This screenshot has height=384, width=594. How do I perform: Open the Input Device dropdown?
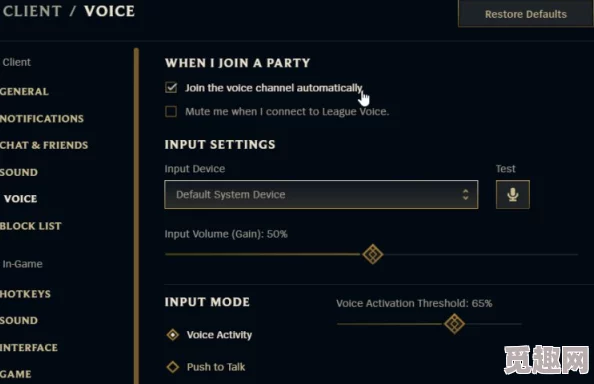(321, 195)
